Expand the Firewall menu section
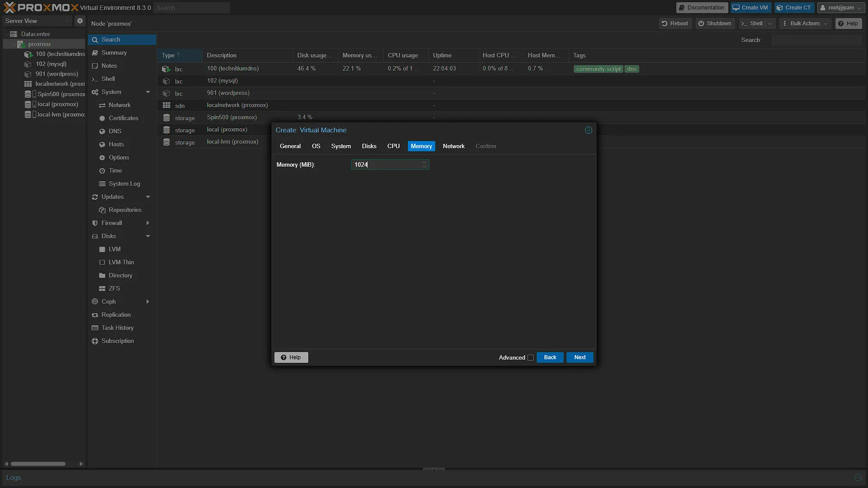Viewport: 868px width, 488px height. (x=148, y=223)
